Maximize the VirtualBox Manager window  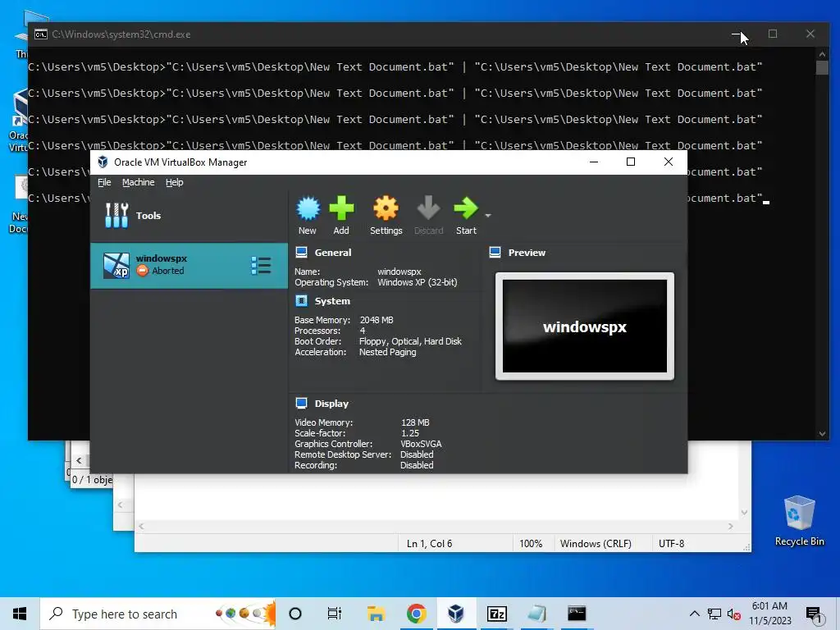pos(631,162)
